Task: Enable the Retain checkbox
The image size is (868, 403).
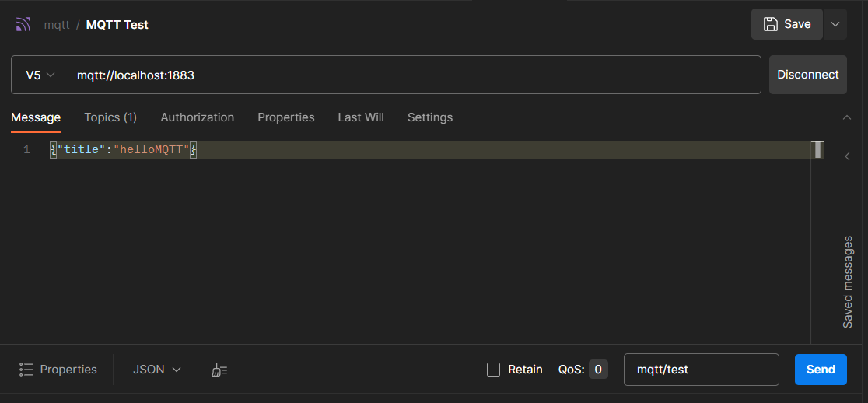Action: 493,370
